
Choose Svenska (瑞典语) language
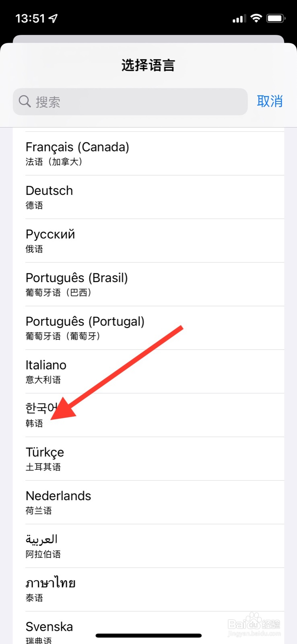(148, 628)
